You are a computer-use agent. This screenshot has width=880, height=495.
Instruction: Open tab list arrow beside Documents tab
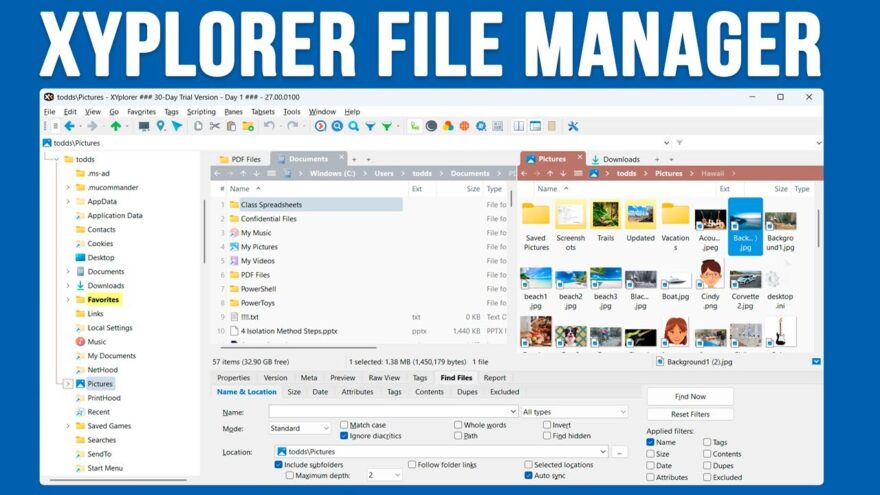click(368, 160)
